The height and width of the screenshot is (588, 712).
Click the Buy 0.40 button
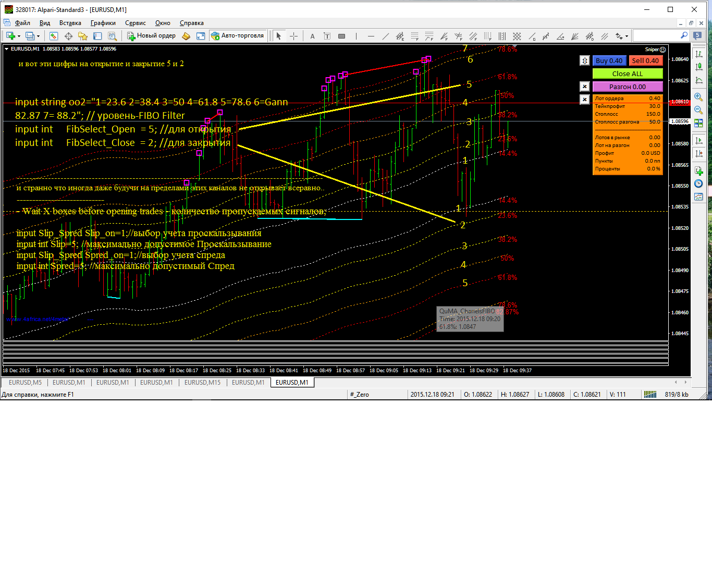point(609,60)
